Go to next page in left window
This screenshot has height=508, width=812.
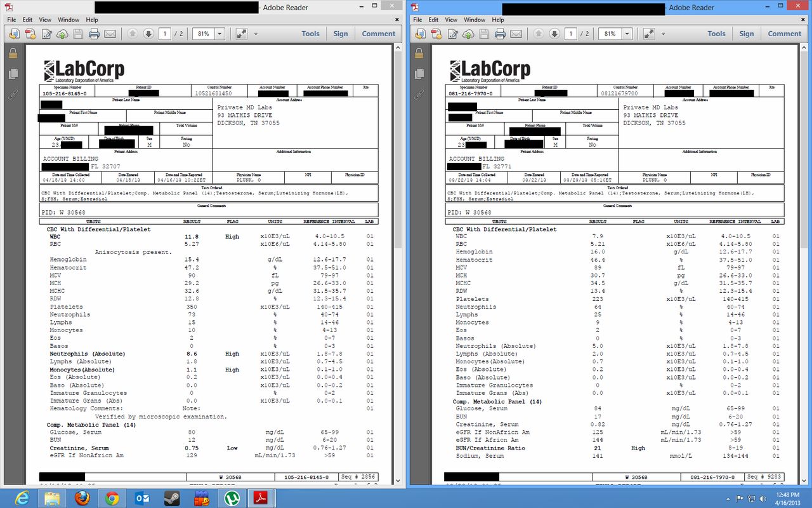coord(148,34)
